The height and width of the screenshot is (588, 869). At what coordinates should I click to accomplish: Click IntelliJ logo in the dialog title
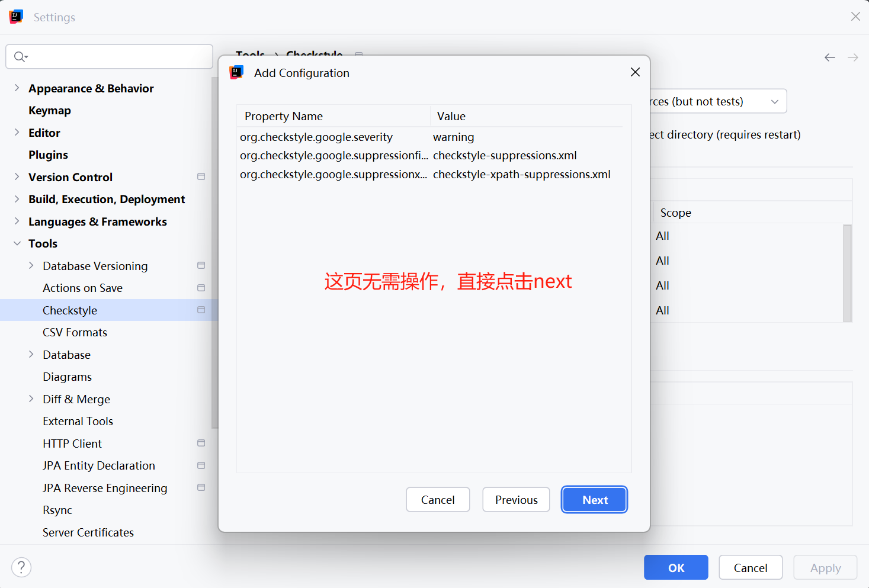click(x=236, y=72)
